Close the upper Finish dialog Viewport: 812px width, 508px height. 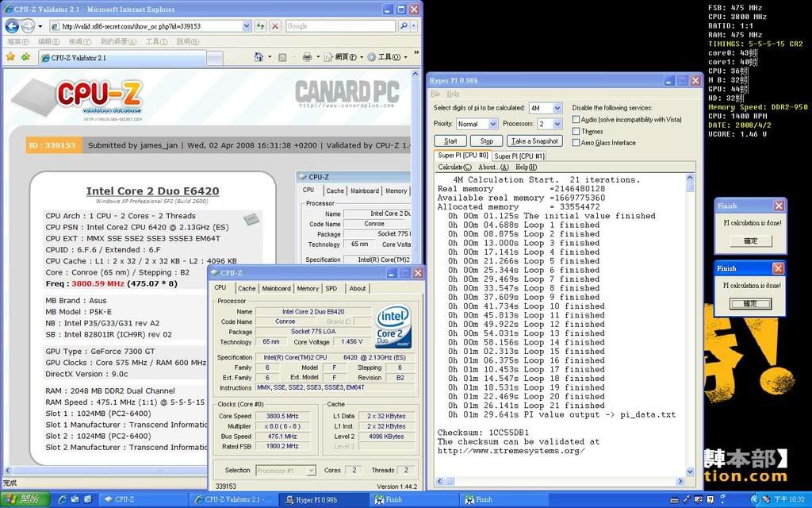[x=779, y=206]
